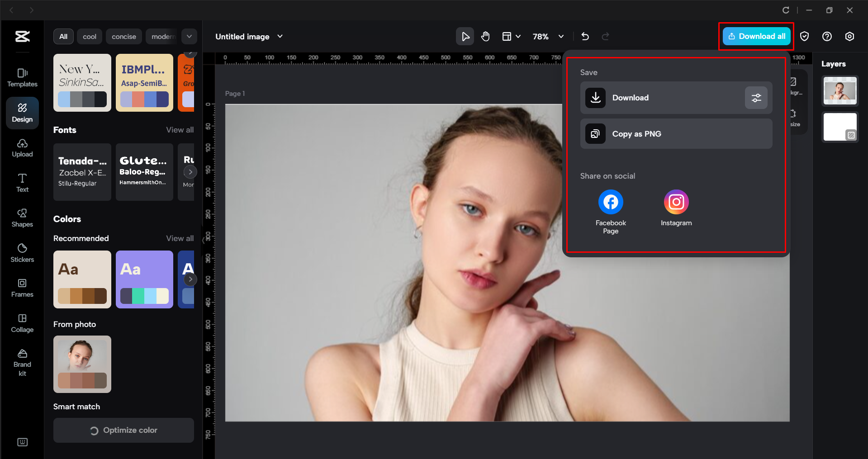Expand more style filter options chevron
Image resolution: width=868 pixels, height=459 pixels.
(189, 36)
